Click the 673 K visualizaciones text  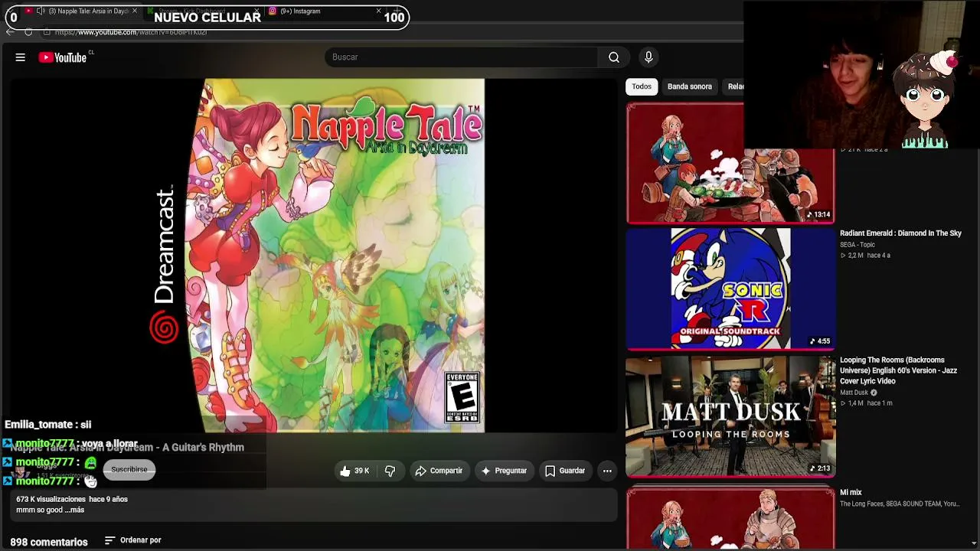point(51,499)
